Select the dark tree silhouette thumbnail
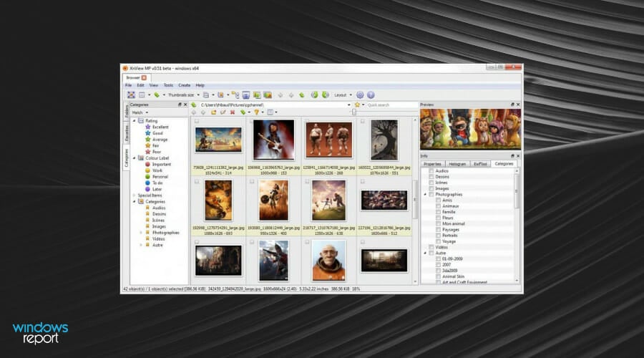This screenshot has width=644, height=358. coord(384,140)
